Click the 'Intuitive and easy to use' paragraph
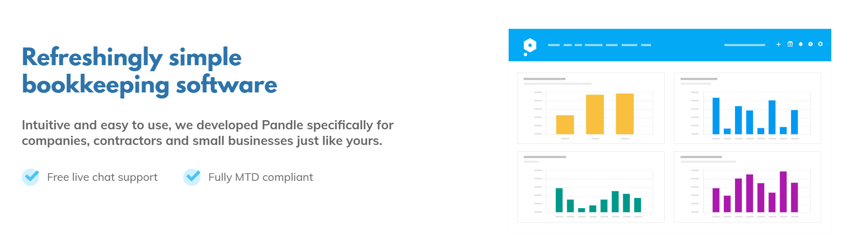Screen dimensions: 868x251 [207, 133]
